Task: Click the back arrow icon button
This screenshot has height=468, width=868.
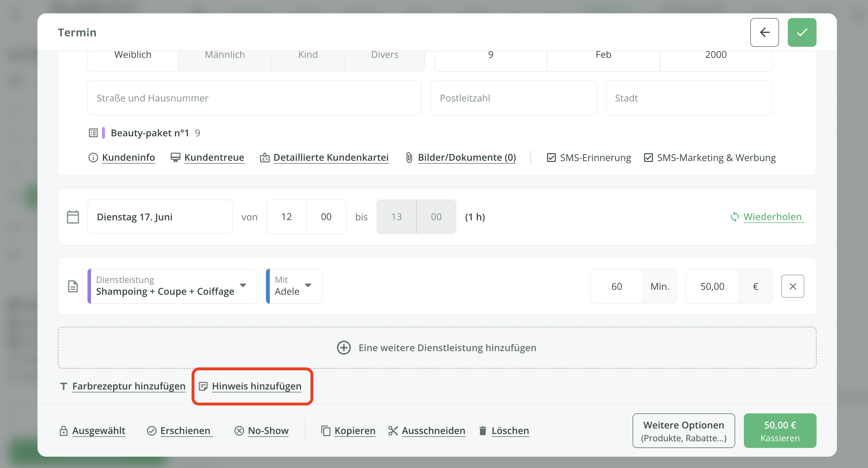Action: coord(764,32)
